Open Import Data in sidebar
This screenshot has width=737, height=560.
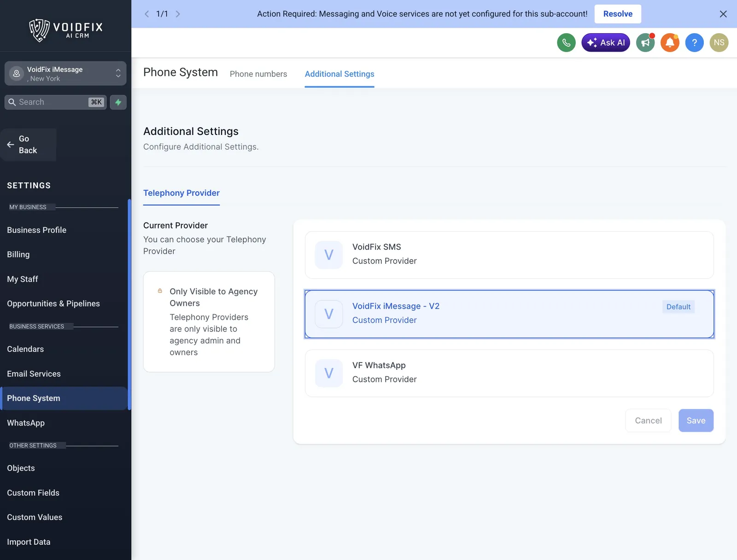(29, 542)
